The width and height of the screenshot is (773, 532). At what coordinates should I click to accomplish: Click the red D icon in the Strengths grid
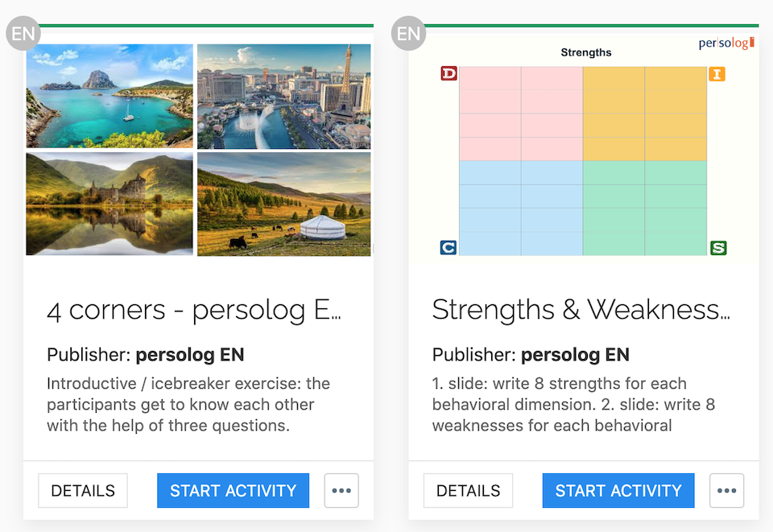tap(449, 73)
